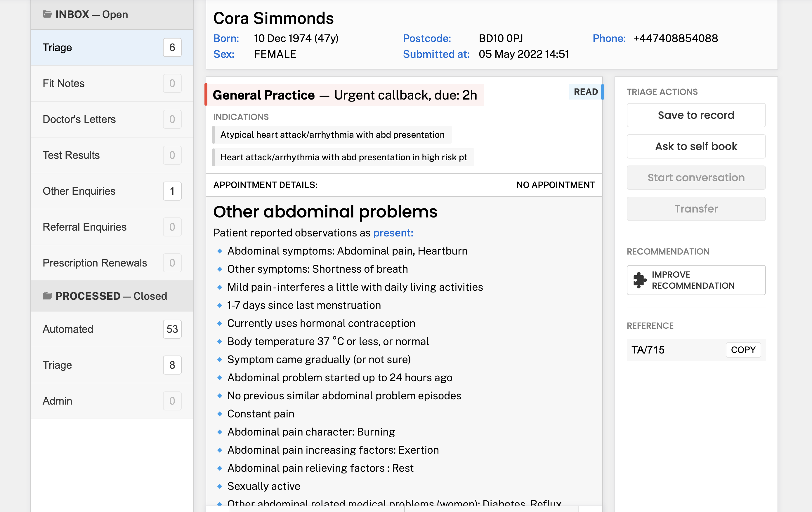
Task: Select Doctor's Letters in the sidebar
Action: point(79,119)
